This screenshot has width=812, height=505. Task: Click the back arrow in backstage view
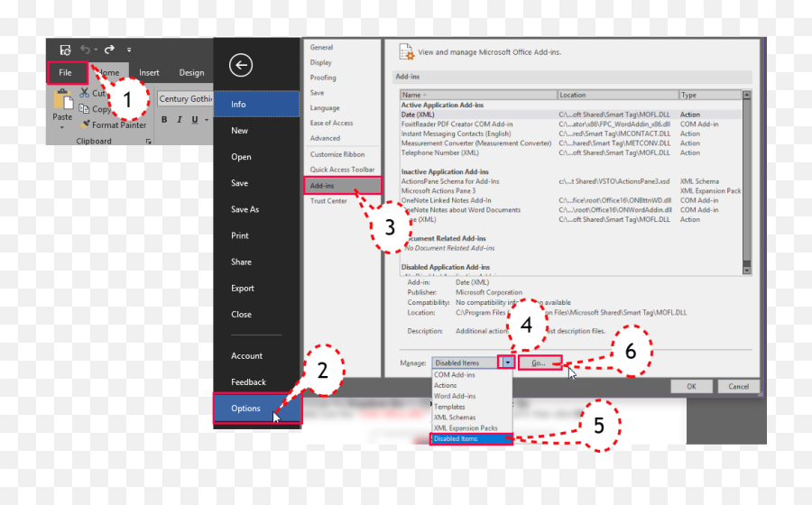coord(241,65)
